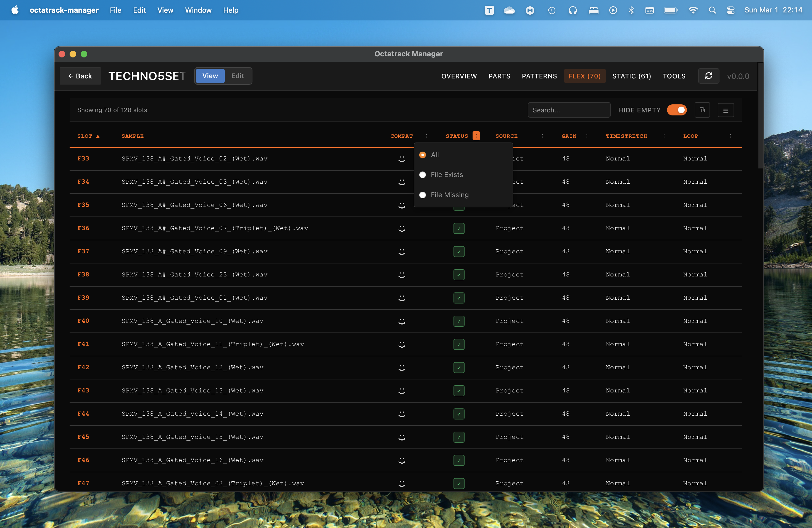Click the refresh icon next to TOOLS

point(709,76)
